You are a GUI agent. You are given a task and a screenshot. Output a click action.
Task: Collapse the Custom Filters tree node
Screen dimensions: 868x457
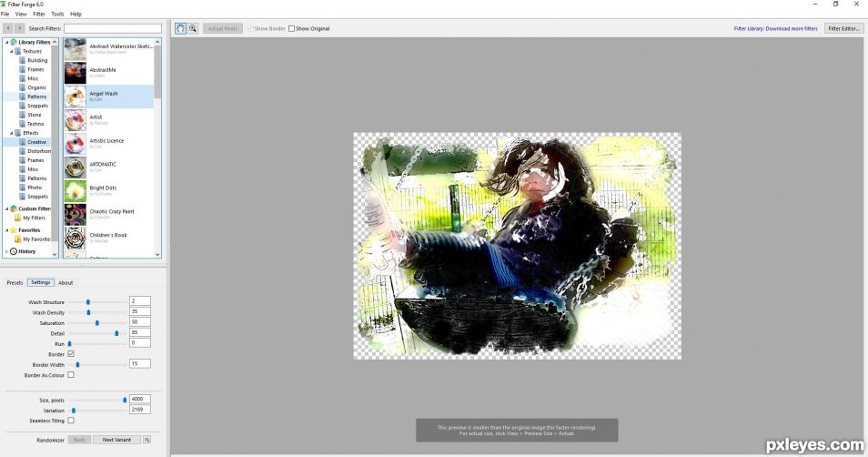[x=6, y=208]
